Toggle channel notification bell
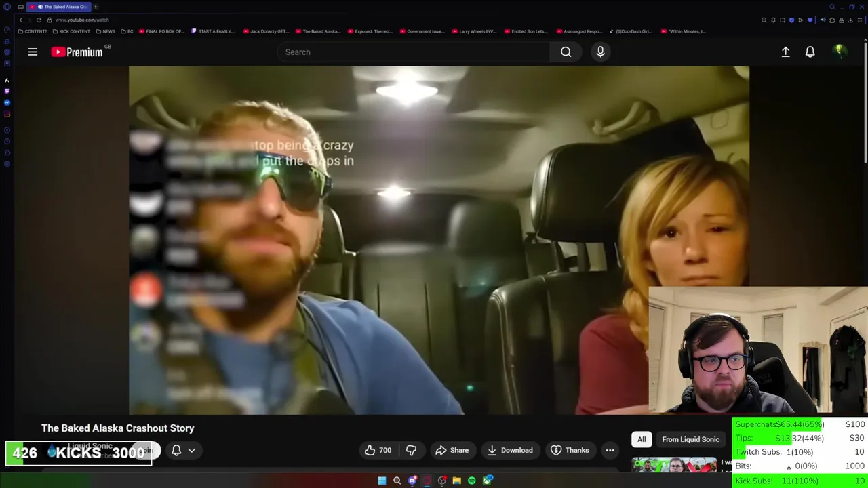868x488 pixels. click(176, 450)
